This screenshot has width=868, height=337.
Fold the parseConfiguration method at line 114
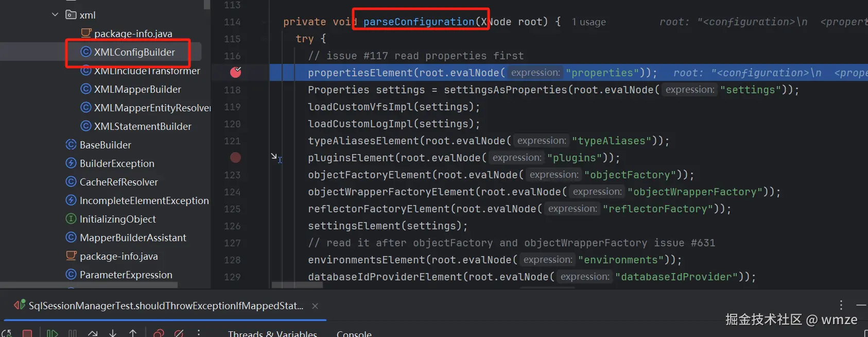tap(265, 22)
